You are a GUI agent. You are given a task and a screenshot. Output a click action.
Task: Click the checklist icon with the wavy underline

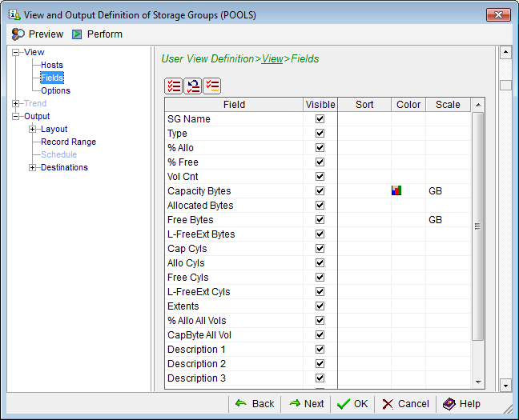point(211,86)
